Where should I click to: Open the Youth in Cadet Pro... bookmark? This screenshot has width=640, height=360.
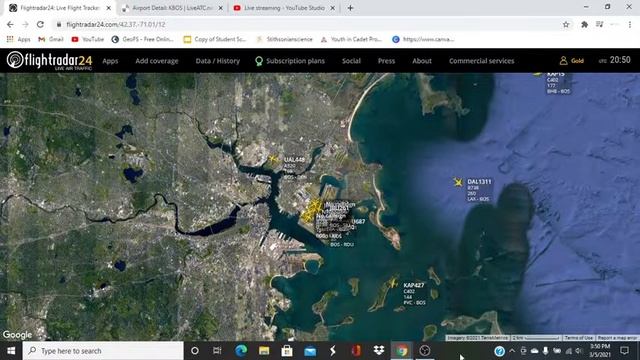point(351,39)
